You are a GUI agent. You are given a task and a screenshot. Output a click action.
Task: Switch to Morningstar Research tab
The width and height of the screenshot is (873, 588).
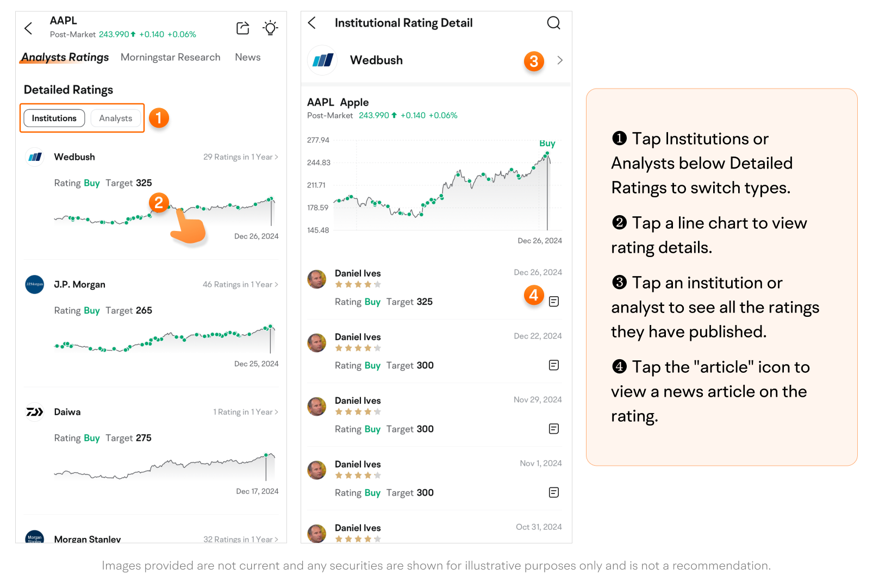pos(170,58)
